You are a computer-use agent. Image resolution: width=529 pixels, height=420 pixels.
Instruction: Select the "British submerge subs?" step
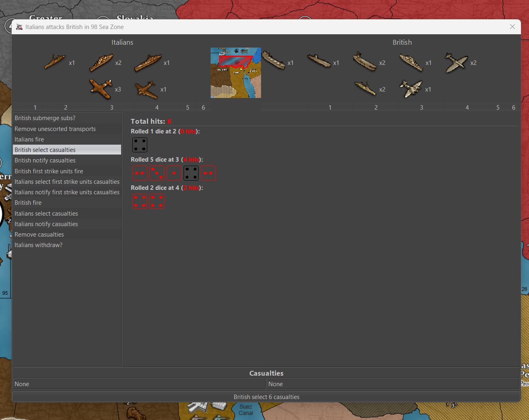pos(45,118)
